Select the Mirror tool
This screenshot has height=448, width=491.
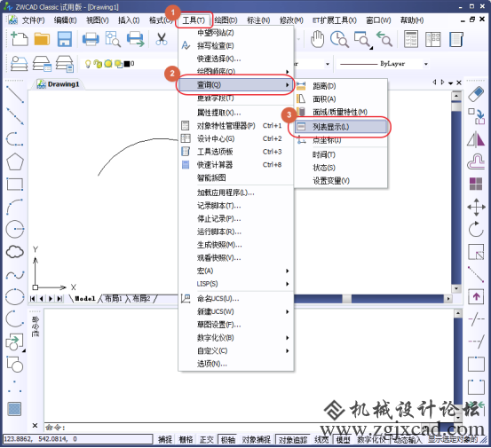click(476, 139)
